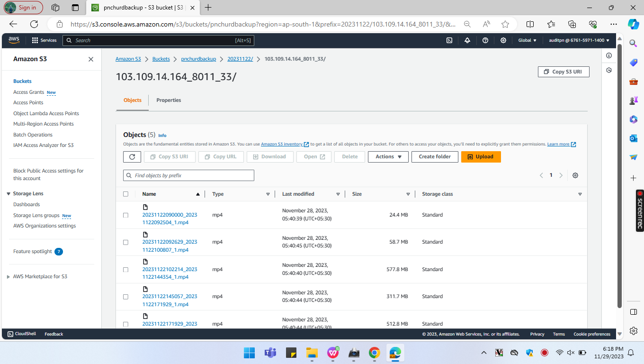Sort by Type column arrow
Screen dimensions: 644x364
tap(268, 194)
